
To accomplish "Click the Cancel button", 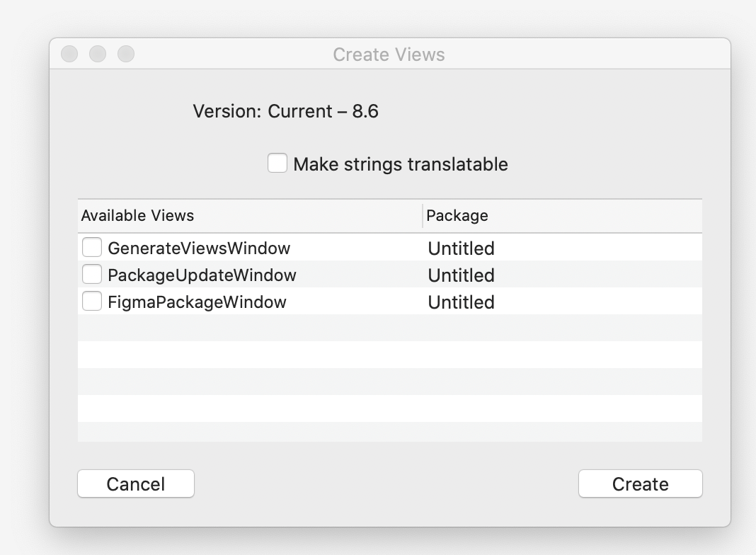I will pos(135,484).
